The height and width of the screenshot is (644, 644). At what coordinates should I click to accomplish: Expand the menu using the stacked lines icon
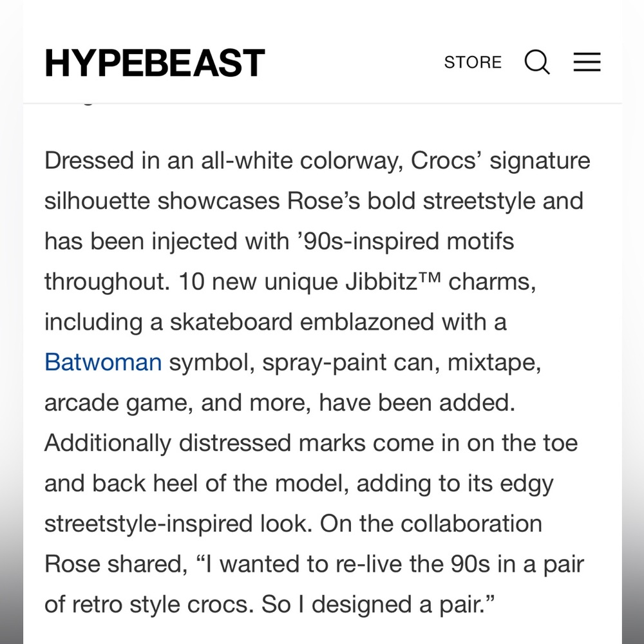(586, 62)
